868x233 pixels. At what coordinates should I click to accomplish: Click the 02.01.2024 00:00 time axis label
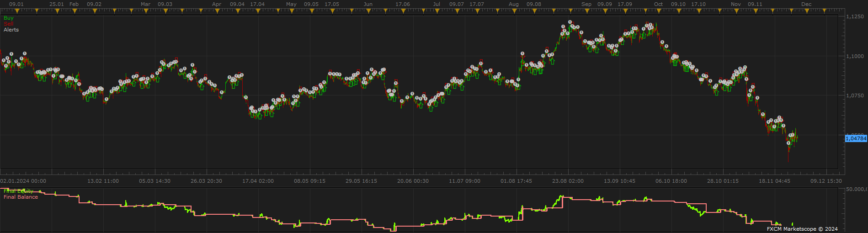tap(23, 181)
